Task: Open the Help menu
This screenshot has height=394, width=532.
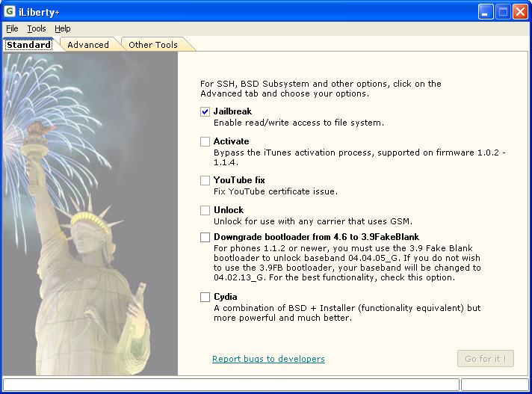Action: tap(63, 28)
